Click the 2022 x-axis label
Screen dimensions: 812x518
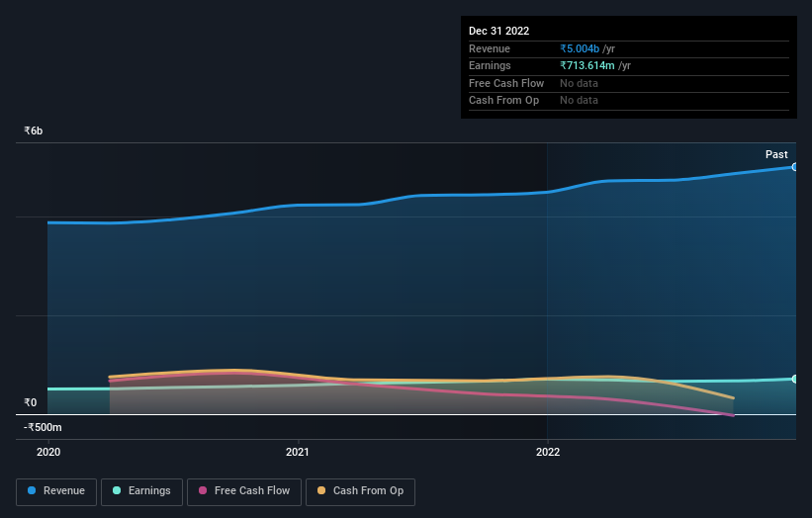pyautogui.click(x=548, y=452)
